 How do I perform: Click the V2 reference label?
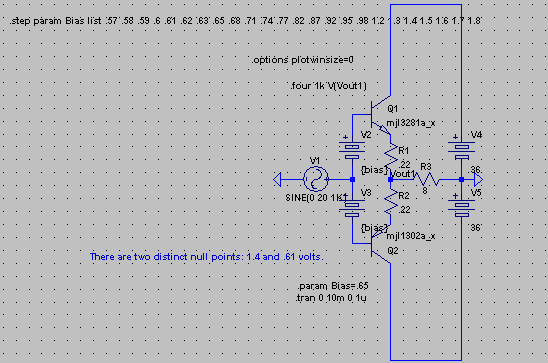click(x=366, y=135)
